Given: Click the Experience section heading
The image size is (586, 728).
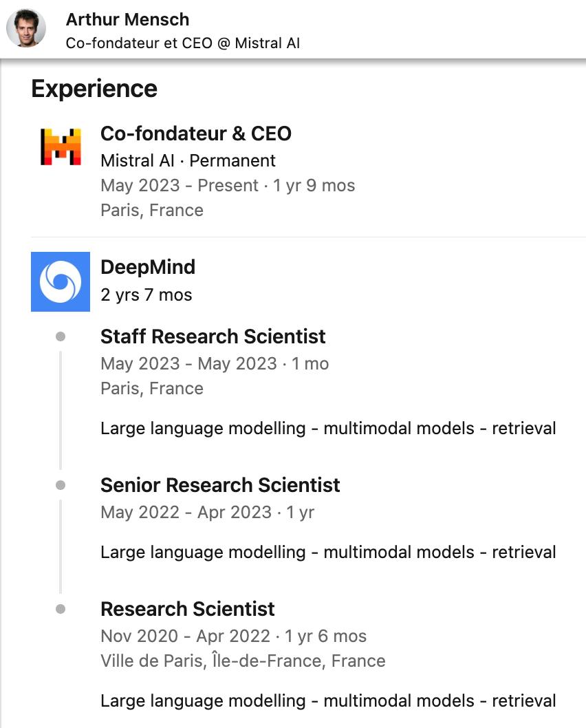Looking at the screenshot, I should pos(94,89).
